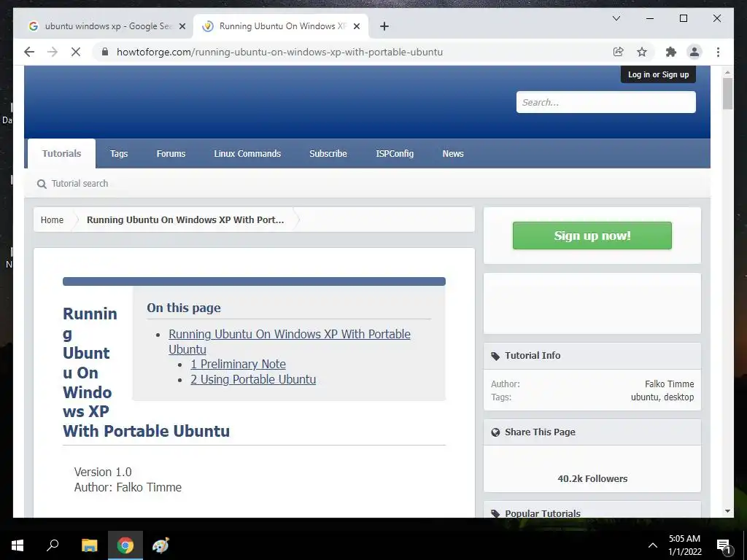Image resolution: width=747 pixels, height=560 pixels.
Task: Click the page scrollbar down arrow
Action: tap(727, 511)
